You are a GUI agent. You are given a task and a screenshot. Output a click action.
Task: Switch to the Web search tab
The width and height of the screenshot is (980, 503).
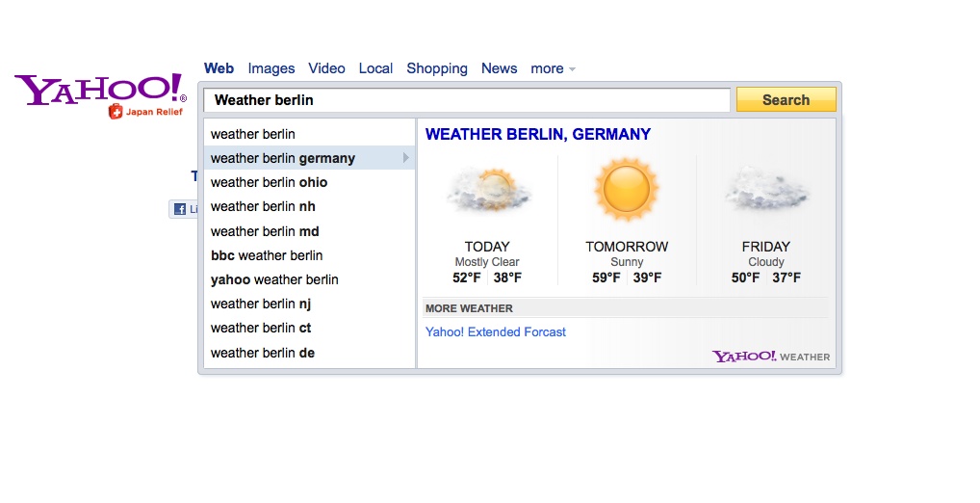pos(219,68)
